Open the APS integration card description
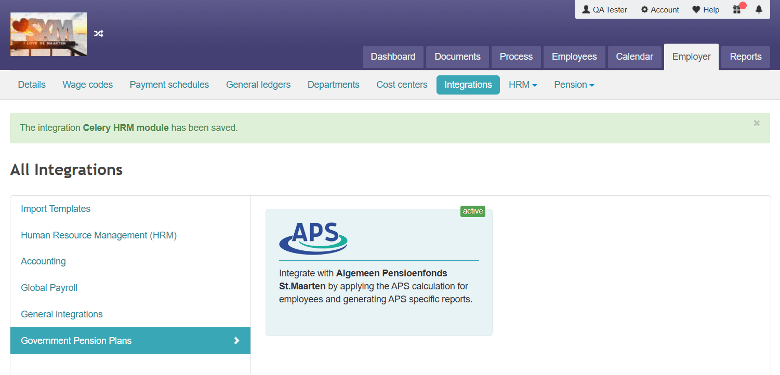780x375 pixels. coord(376,286)
